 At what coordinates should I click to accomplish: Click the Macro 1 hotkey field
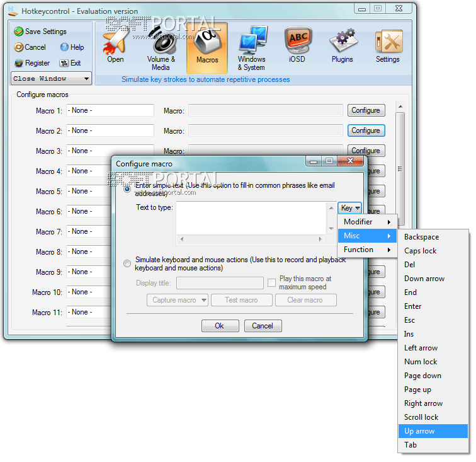110,111
